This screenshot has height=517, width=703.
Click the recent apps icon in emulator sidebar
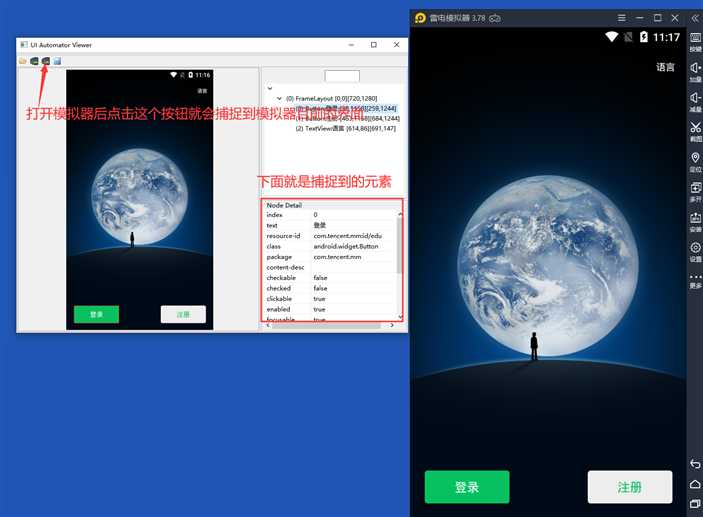pos(695,504)
